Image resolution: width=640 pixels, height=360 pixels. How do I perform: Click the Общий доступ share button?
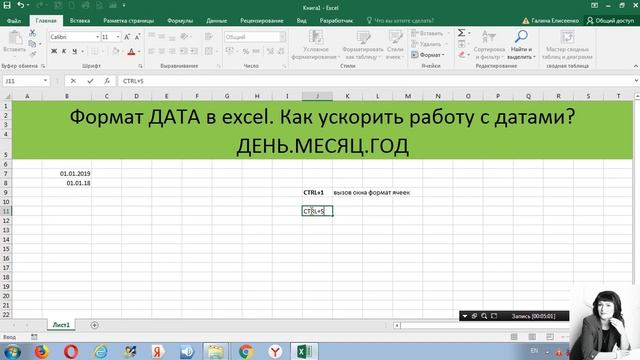tap(611, 20)
